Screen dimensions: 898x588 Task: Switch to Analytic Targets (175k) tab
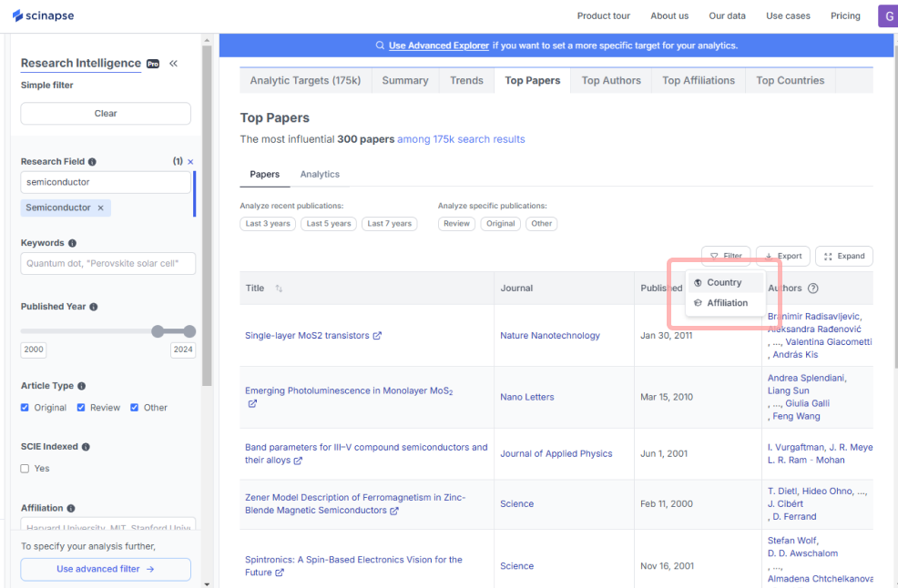point(305,81)
